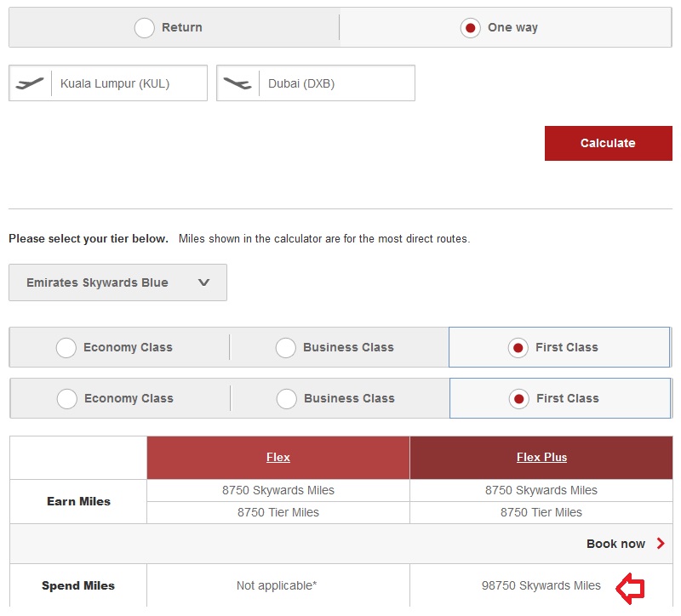Click the Book now link text
The width and height of the screenshot is (681, 616).
point(615,544)
